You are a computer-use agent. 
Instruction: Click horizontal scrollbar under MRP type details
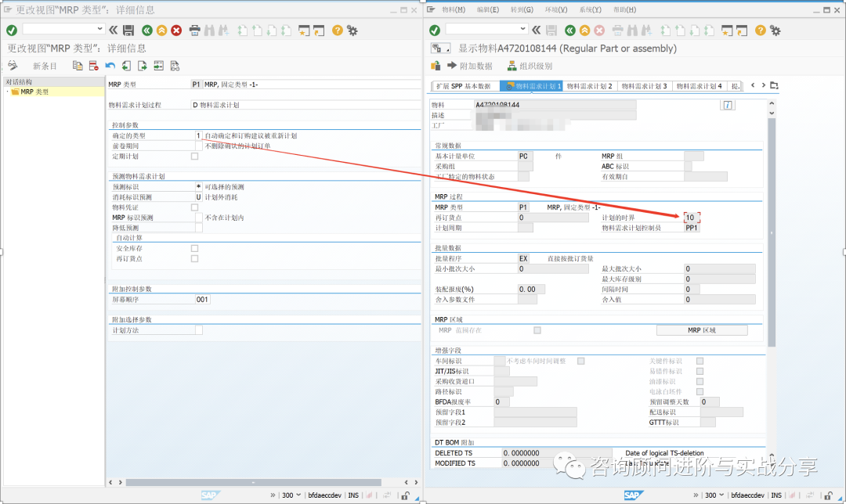[254, 482]
